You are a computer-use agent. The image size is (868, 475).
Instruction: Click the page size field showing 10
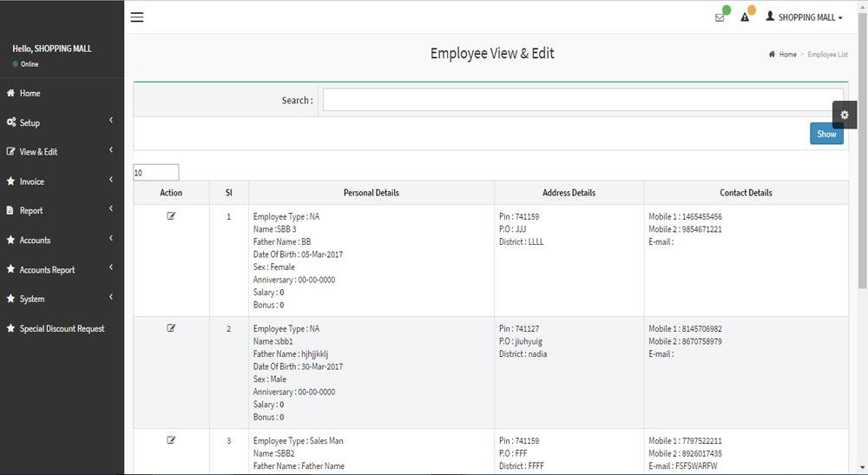point(156,172)
